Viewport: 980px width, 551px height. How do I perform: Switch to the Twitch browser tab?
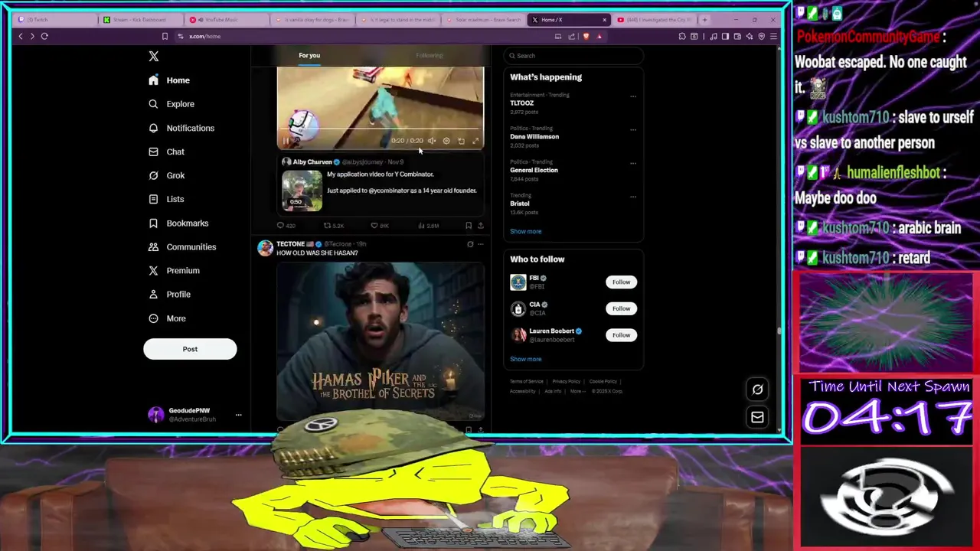pos(57,20)
